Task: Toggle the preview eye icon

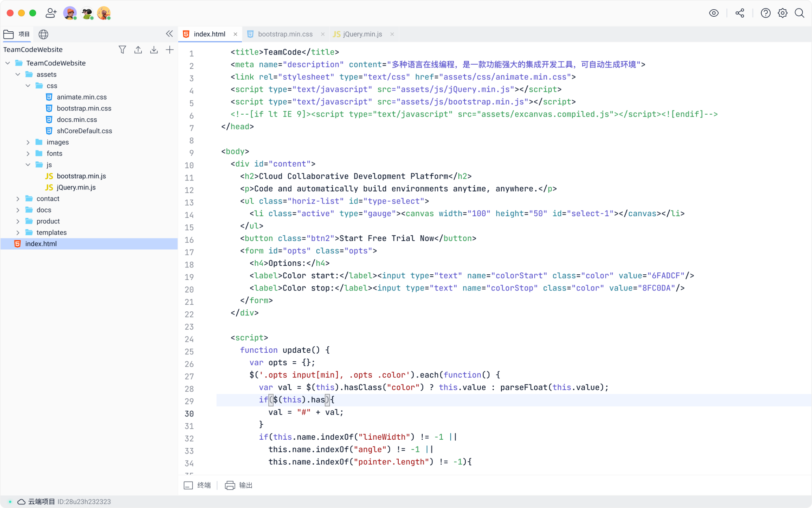Action: (x=714, y=13)
